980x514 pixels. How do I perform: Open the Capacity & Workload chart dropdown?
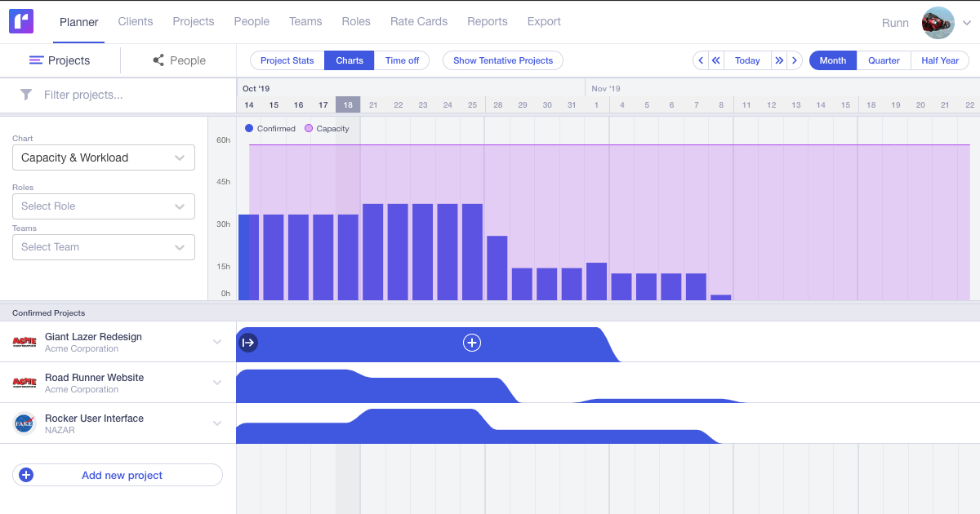(103, 157)
